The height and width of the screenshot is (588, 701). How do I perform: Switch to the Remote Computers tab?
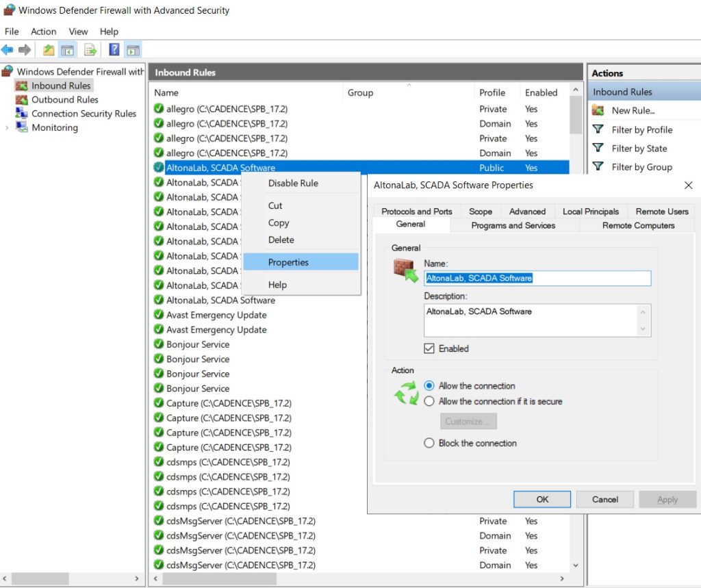point(638,225)
